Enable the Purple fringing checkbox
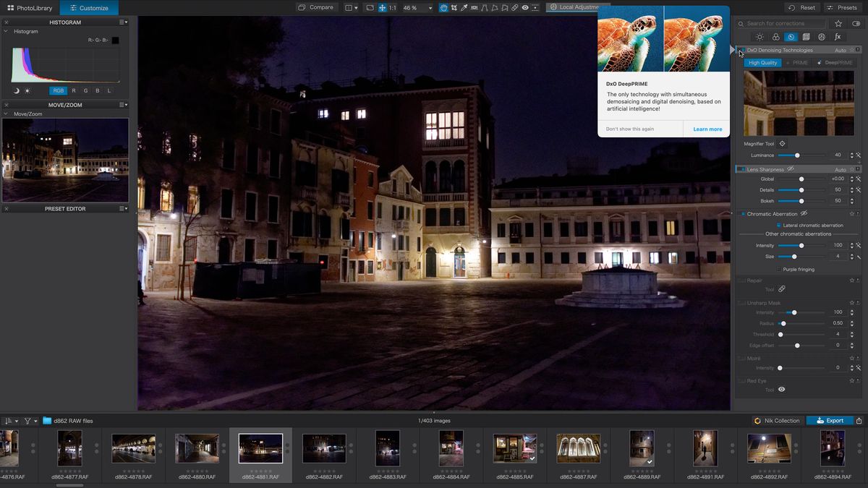This screenshot has width=868, height=488. (778, 269)
